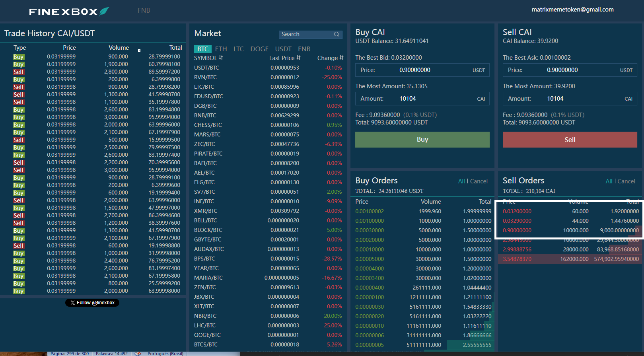Switch to the USDT market tab
644x356 pixels.
(283, 49)
